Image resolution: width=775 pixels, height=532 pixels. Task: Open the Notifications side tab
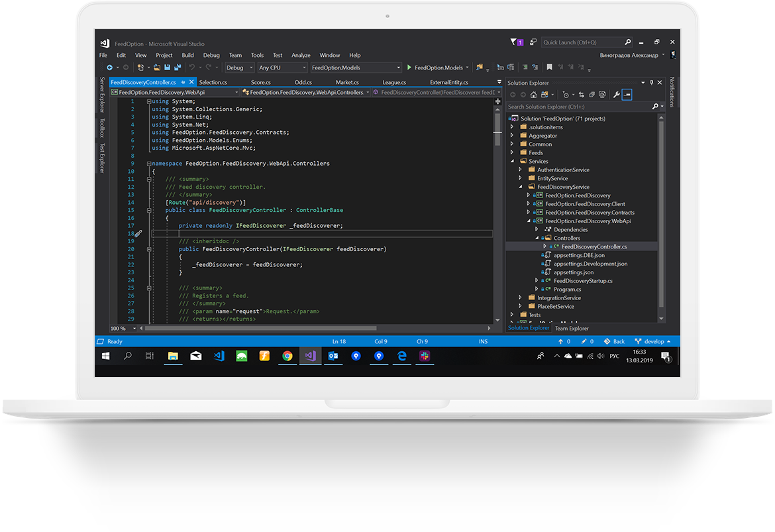(x=672, y=92)
